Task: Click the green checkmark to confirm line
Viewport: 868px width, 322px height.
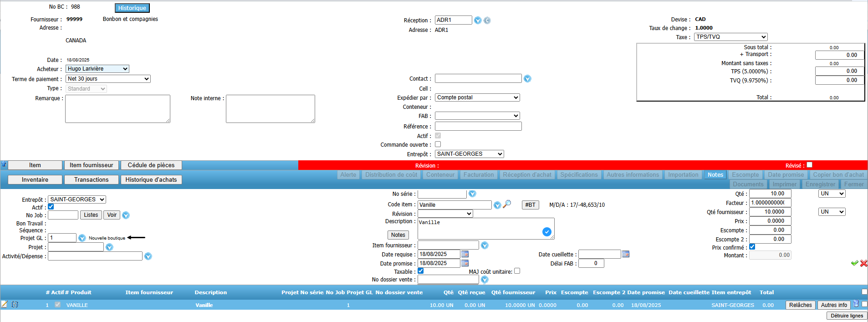Action: click(854, 263)
